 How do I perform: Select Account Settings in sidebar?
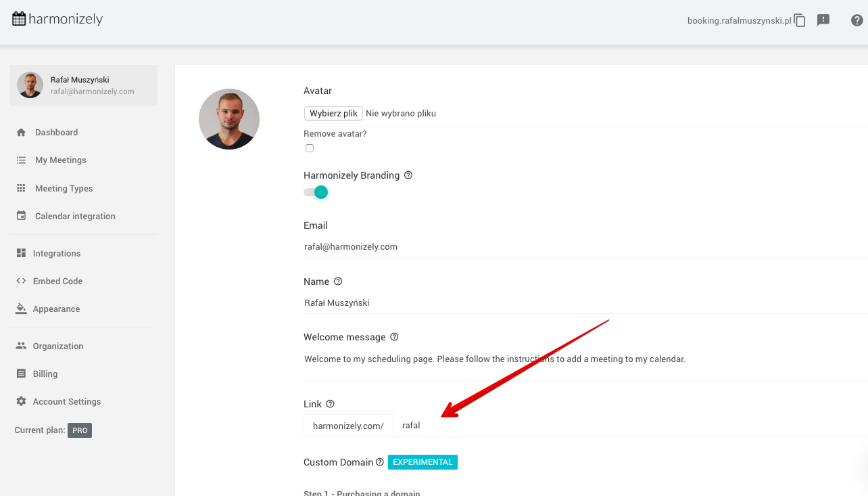(67, 401)
